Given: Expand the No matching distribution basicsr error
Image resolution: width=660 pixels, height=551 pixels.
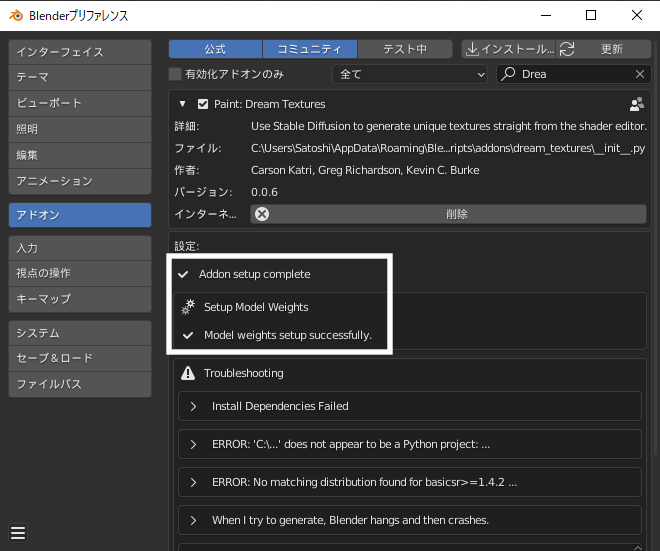Looking at the screenshot, I should [x=410, y=482].
